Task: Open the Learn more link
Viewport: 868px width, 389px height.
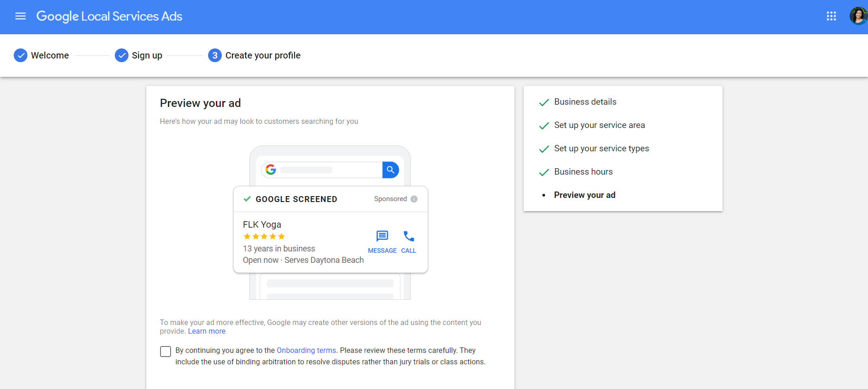Action: [207, 331]
